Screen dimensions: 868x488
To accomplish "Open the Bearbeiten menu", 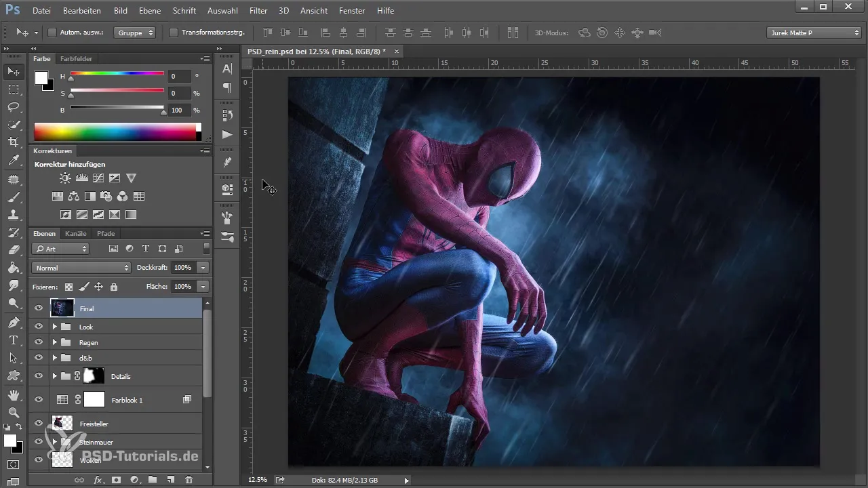I will [x=82, y=11].
